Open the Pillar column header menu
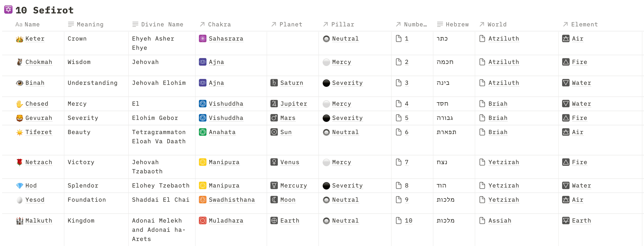 342,24
